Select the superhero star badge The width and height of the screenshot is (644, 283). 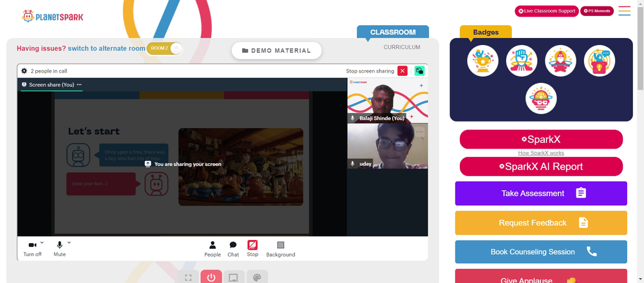pyautogui.click(x=561, y=60)
